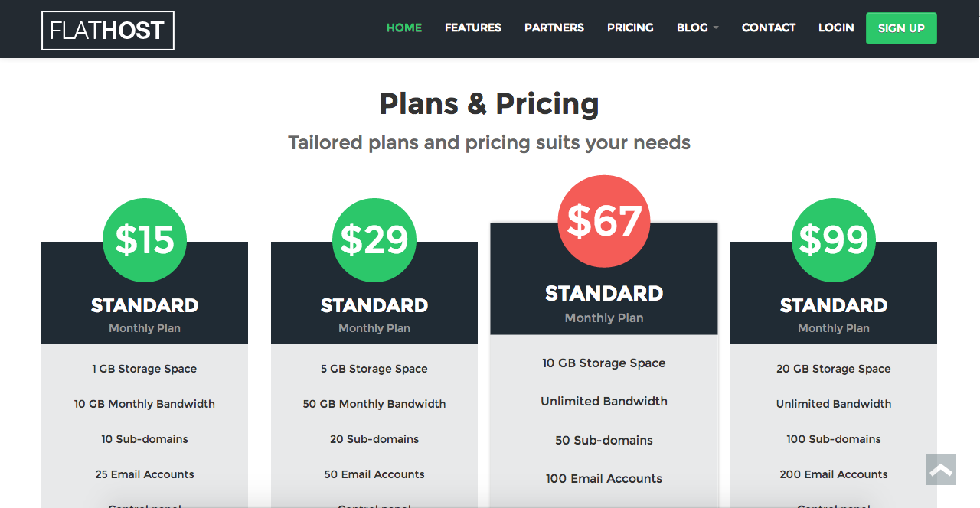
Task: Go to the Home nav item
Action: pos(404,28)
